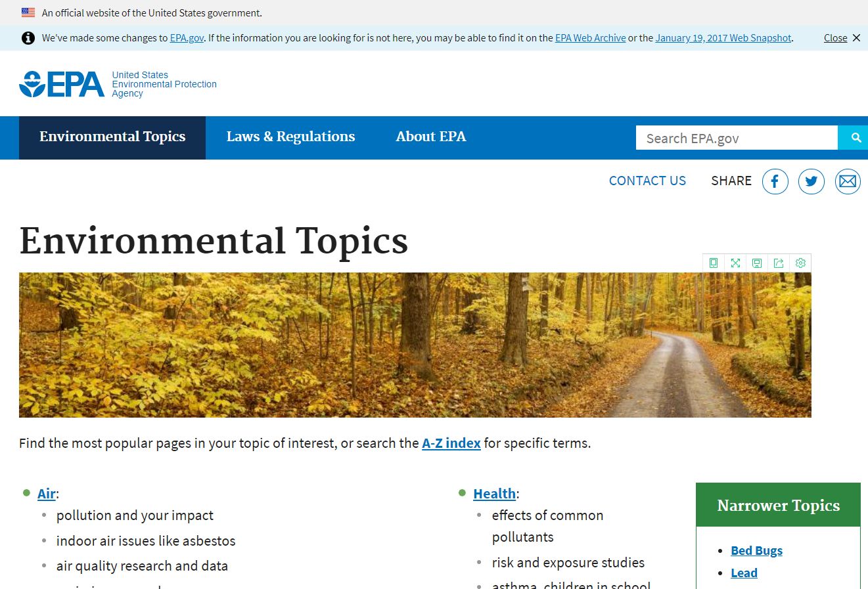Open the EPA Web Archive link
The image size is (868, 589).
590,38
